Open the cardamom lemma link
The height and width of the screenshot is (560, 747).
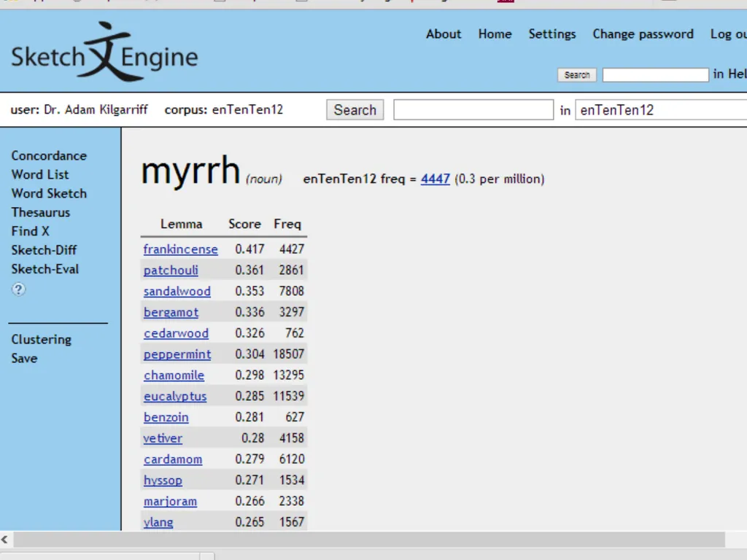[x=172, y=459]
